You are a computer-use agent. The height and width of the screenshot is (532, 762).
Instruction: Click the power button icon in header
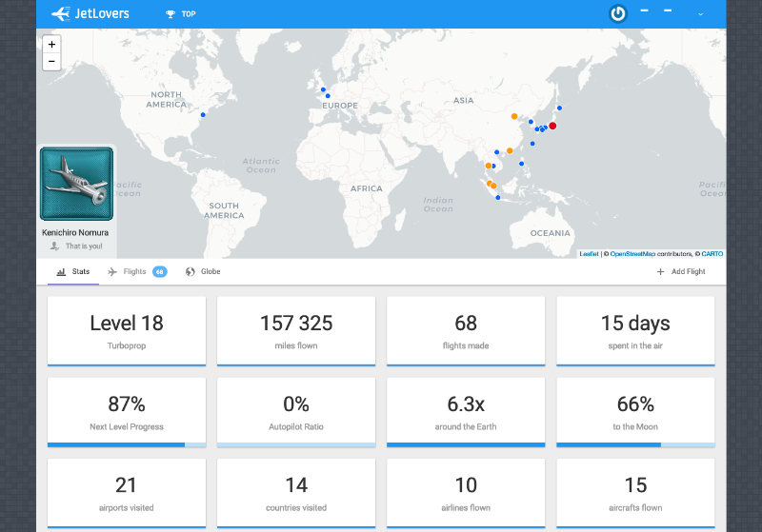[617, 13]
